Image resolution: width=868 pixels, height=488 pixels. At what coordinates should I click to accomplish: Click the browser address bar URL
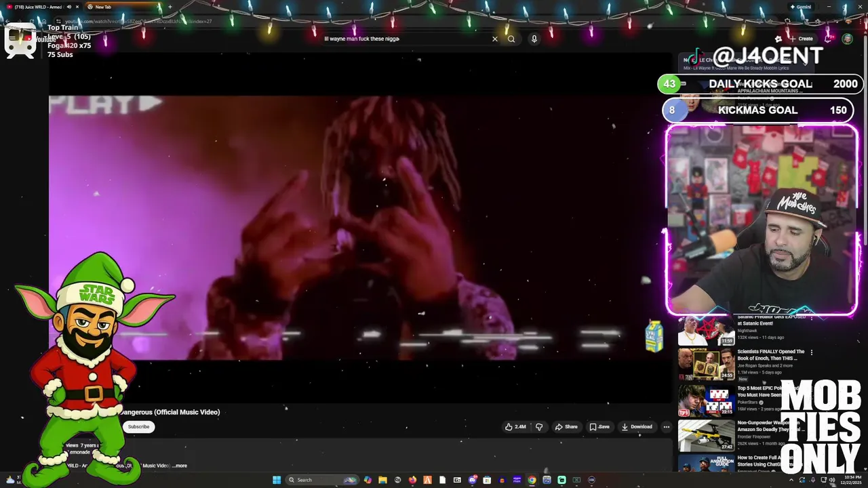click(138, 21)
